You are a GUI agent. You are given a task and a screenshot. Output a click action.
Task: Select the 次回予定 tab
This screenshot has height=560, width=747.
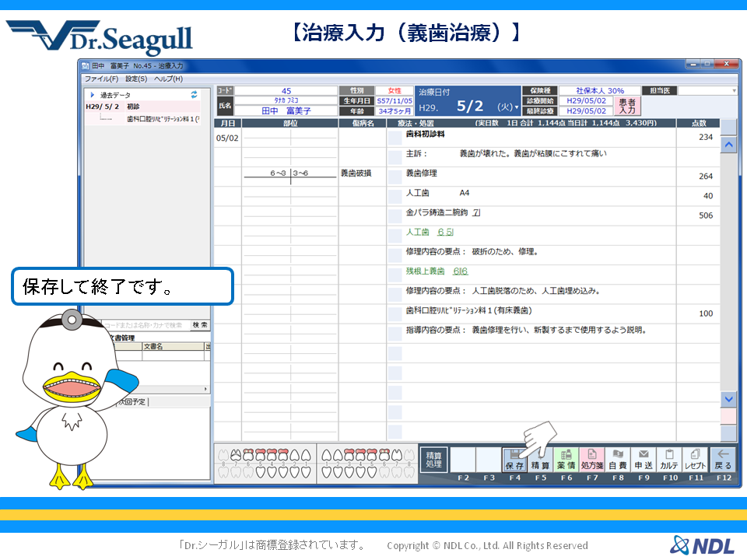(132, 402)
